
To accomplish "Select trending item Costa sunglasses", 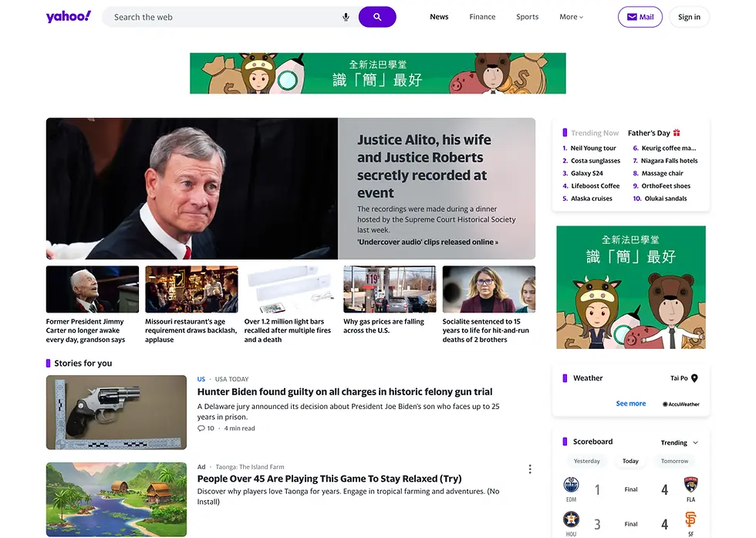I will (x=596, y=161).
